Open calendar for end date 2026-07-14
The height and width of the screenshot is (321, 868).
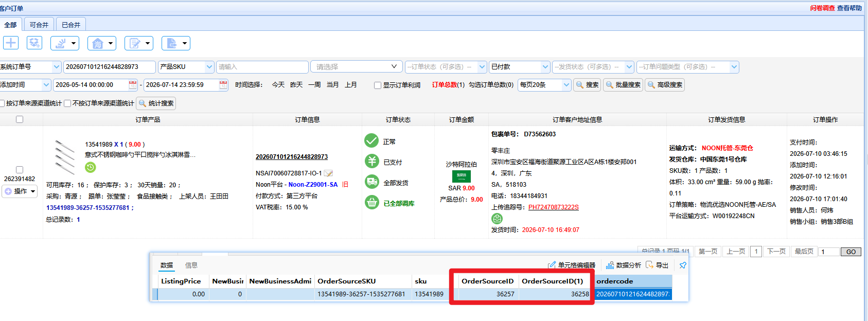[223, 85]
